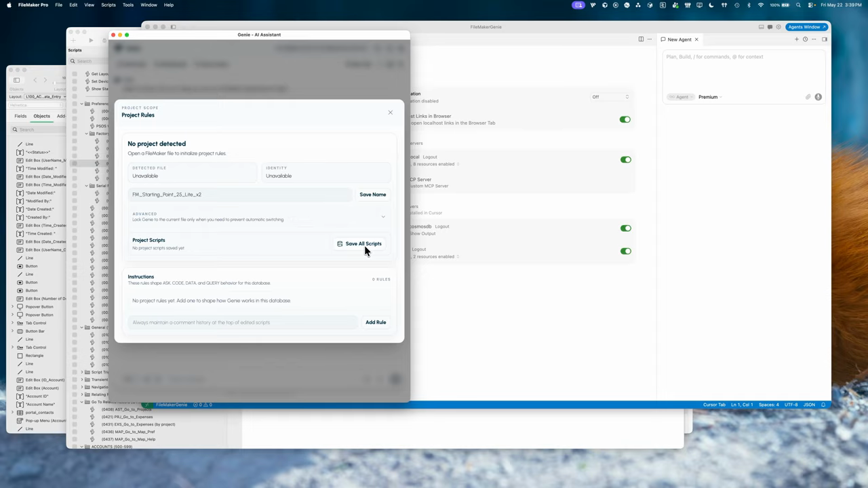Open Control Center in the menu bar
The height and width of the screenshot is (488, 868).
[x=810, y=5]
